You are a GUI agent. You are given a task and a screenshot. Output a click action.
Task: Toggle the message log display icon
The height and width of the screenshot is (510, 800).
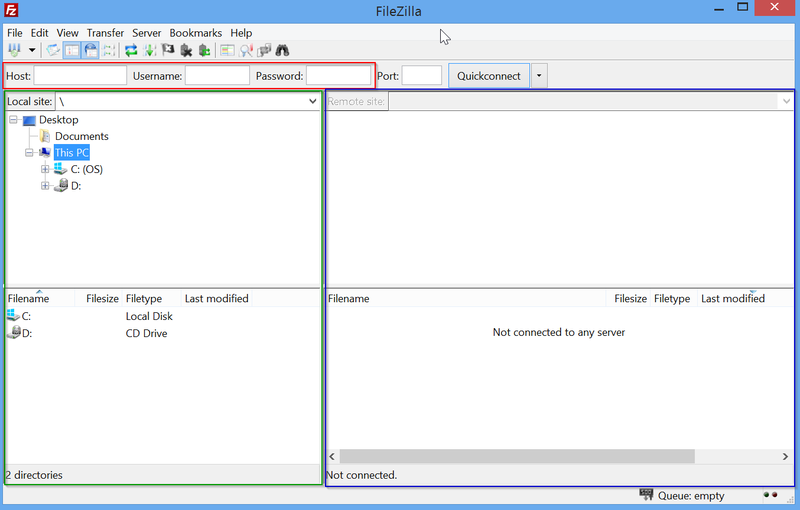tap(53, 50)
